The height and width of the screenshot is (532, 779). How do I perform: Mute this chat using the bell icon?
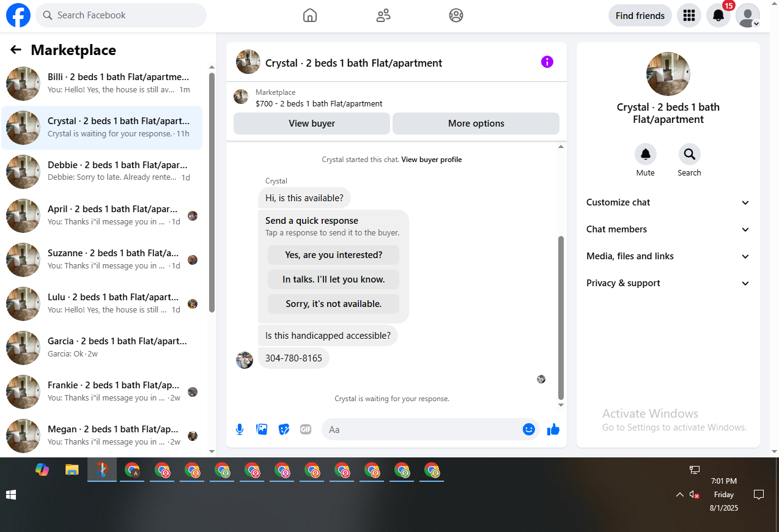pyautogui.click(x=645, y=154)
